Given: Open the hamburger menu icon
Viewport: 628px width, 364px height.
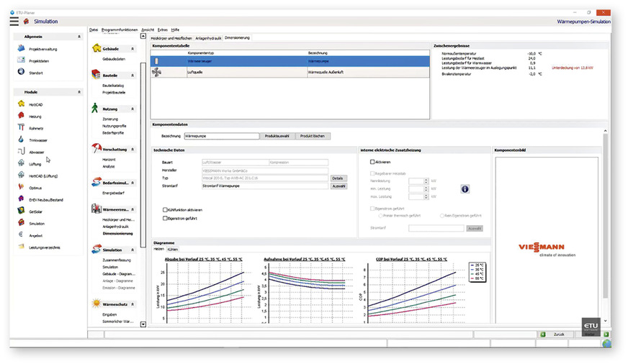Looking at the screenshot, I should coord(14,22).
